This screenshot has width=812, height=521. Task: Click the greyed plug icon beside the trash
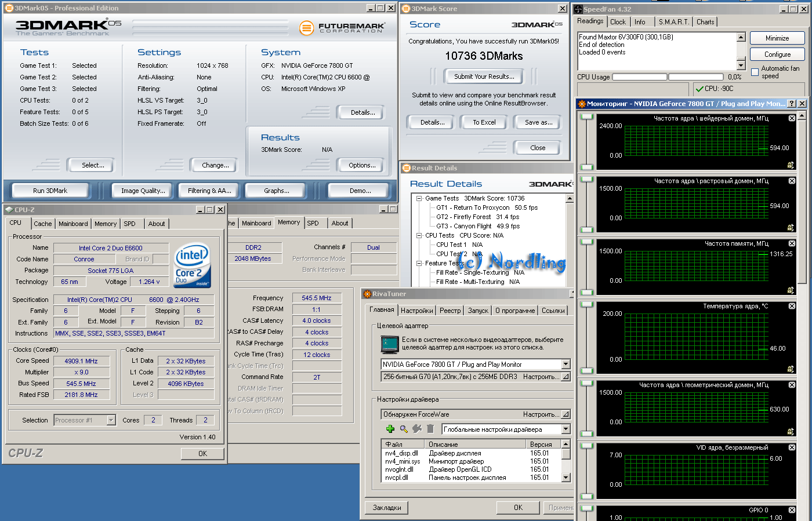417,429
